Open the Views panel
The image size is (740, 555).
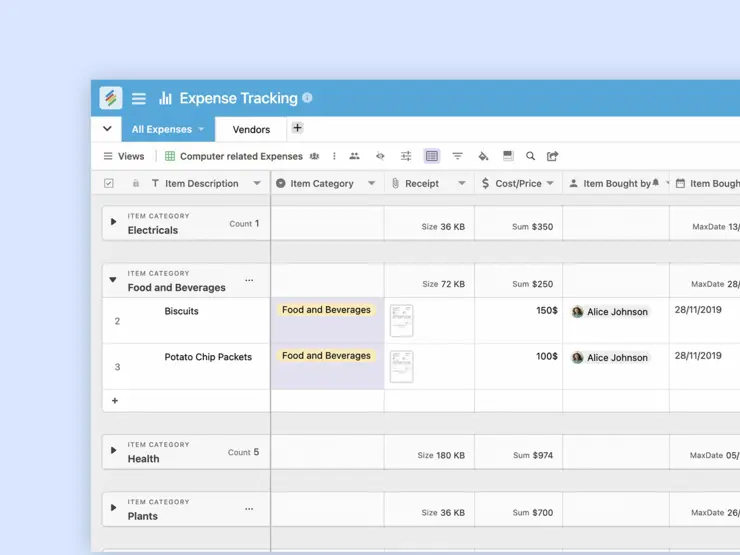click(x=124, y=156)
